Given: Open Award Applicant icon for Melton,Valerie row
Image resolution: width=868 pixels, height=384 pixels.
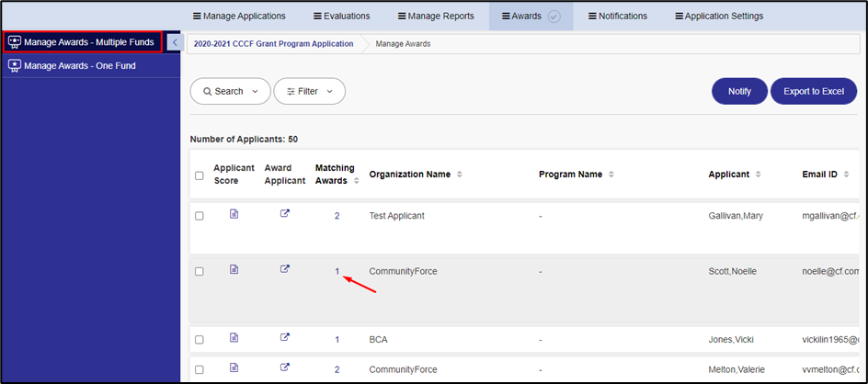Looking at the screenshot, I should point(284,367).
